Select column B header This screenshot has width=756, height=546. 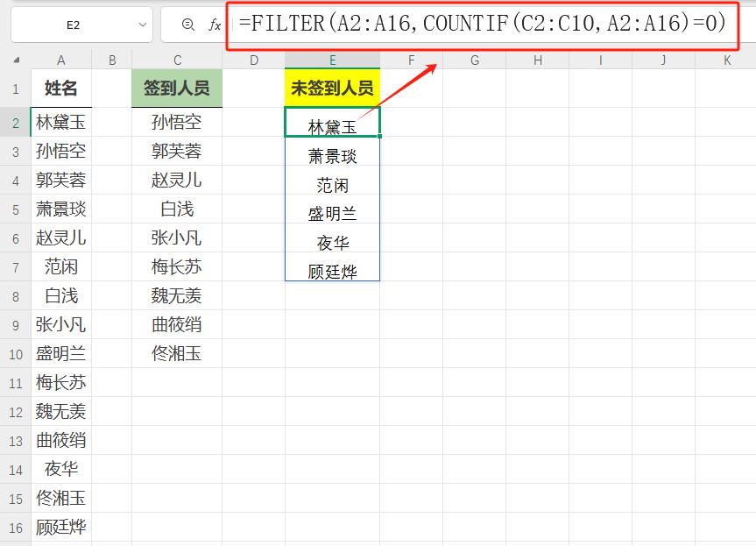[x=112, y=60]
